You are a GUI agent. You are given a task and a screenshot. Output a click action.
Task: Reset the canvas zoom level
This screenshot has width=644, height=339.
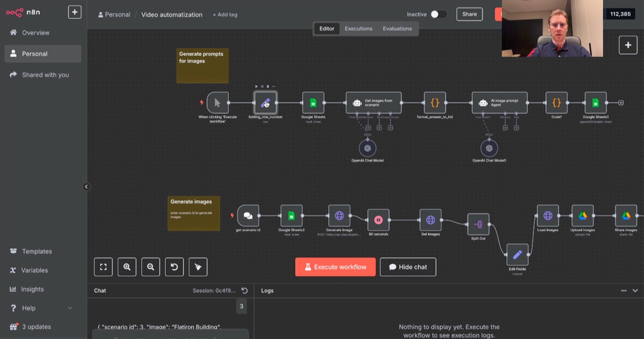pos(174,267)
